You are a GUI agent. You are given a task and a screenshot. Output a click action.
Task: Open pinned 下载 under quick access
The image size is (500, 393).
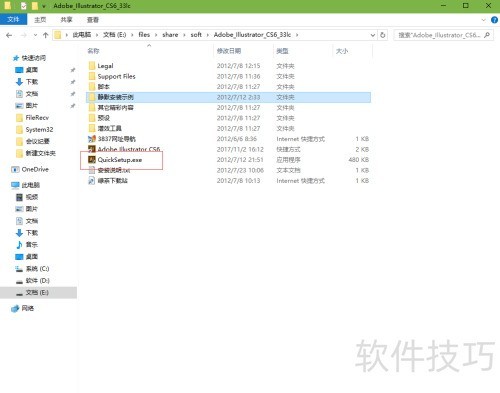(32, 82)
